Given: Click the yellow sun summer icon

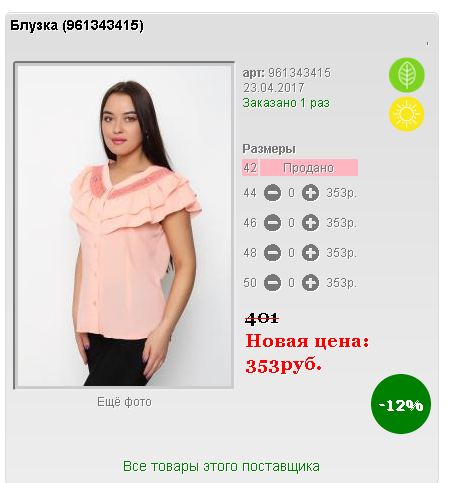Looking at the screenshot, I should tap(406, 114).
